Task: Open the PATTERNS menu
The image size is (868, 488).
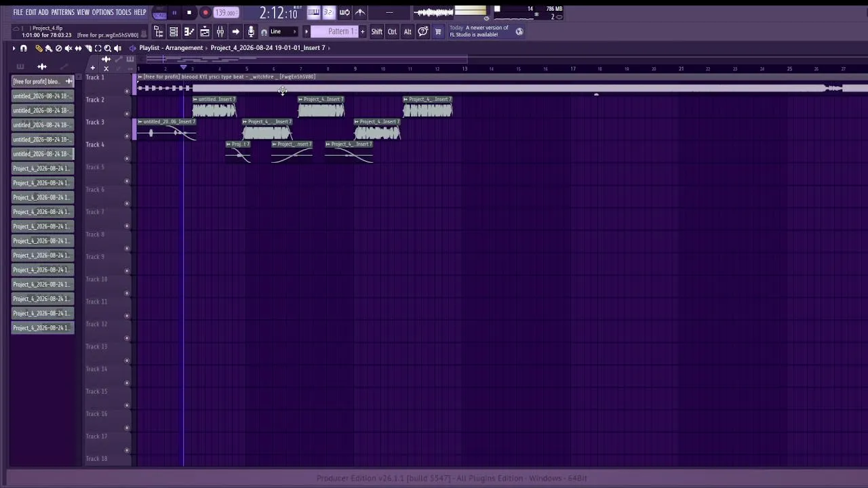Action: pos(62,12)
